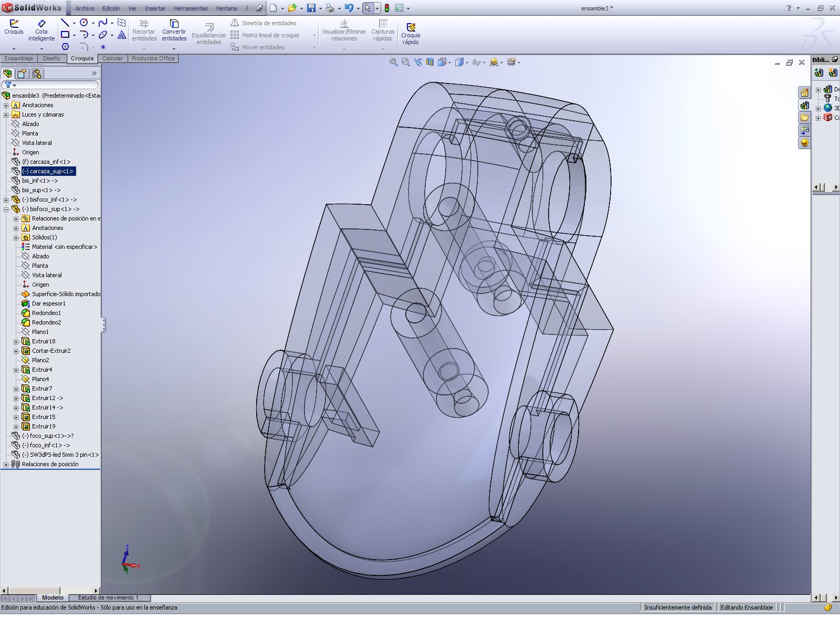This screenshot has width=840, height=630.
Task: Choose the Ellipse sketch tool
Action: pos(103,35)
